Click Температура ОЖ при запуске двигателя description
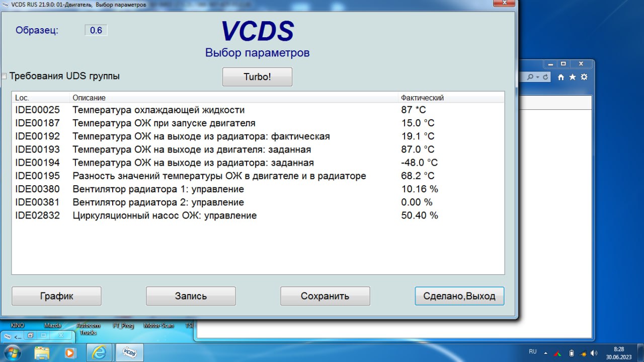Image resolution: width=644 pixels, height=362 pixels. (164, 123)
